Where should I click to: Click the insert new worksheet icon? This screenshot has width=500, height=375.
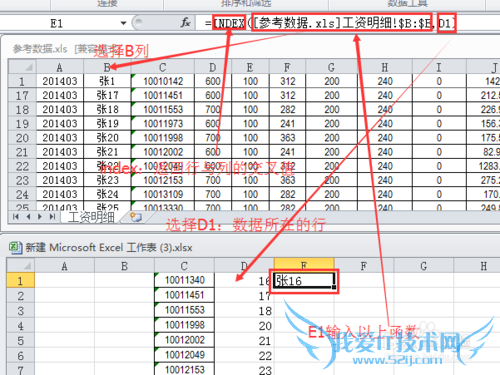136,217
